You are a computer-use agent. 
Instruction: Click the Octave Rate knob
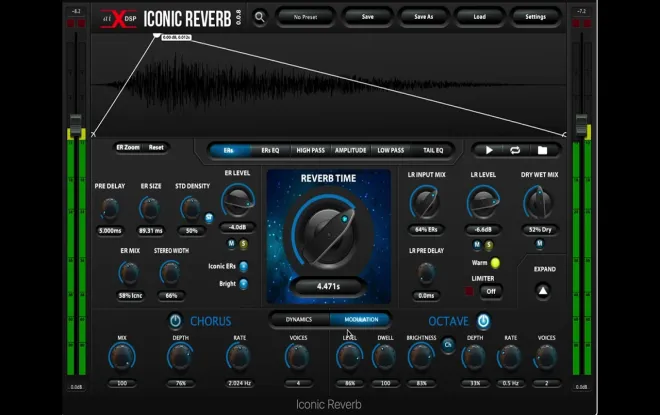510,357
